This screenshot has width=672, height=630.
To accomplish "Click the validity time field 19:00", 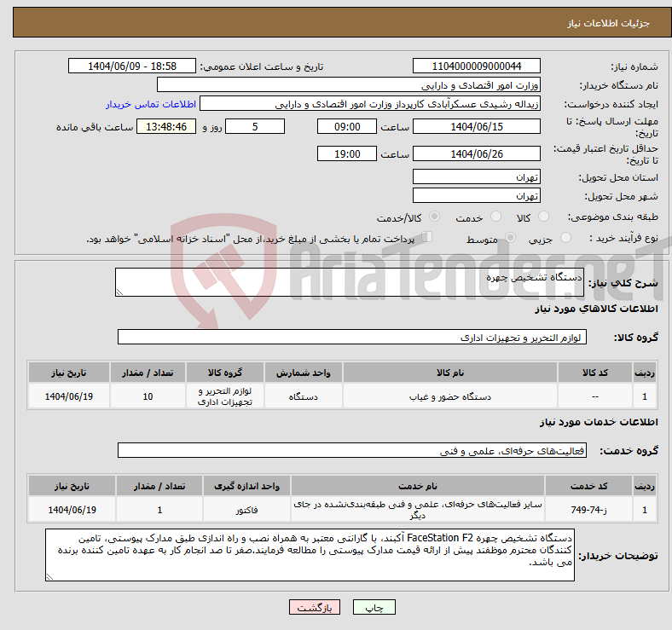I will pyautogui.click(x=347, y=153).
